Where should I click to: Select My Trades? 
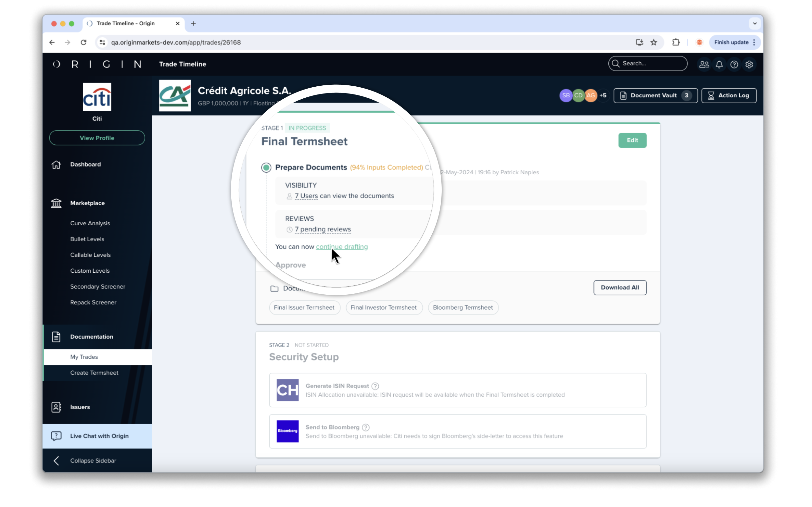98,357
